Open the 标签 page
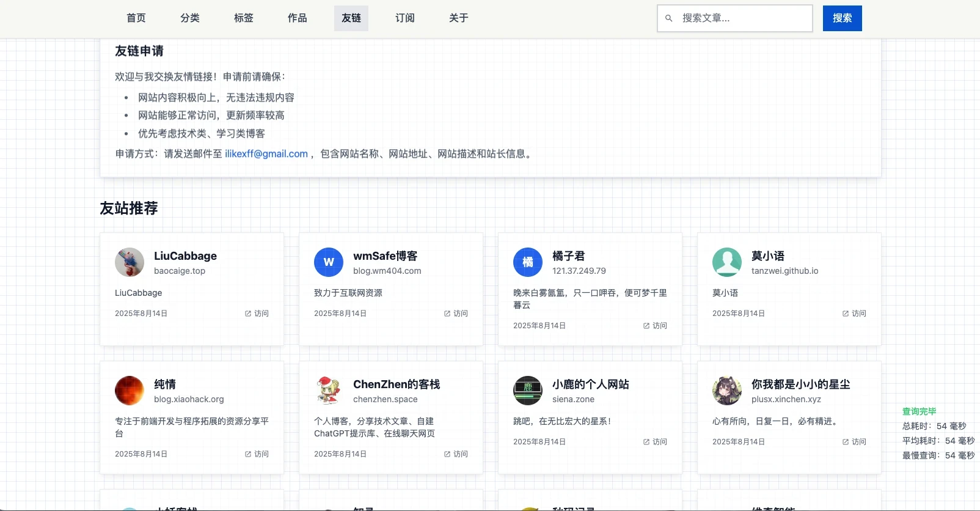 point(244,18)
